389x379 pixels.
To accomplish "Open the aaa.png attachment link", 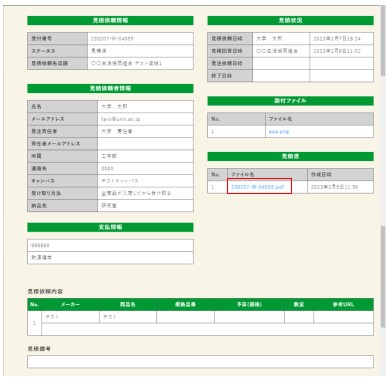I will click(x=279, y=132).
